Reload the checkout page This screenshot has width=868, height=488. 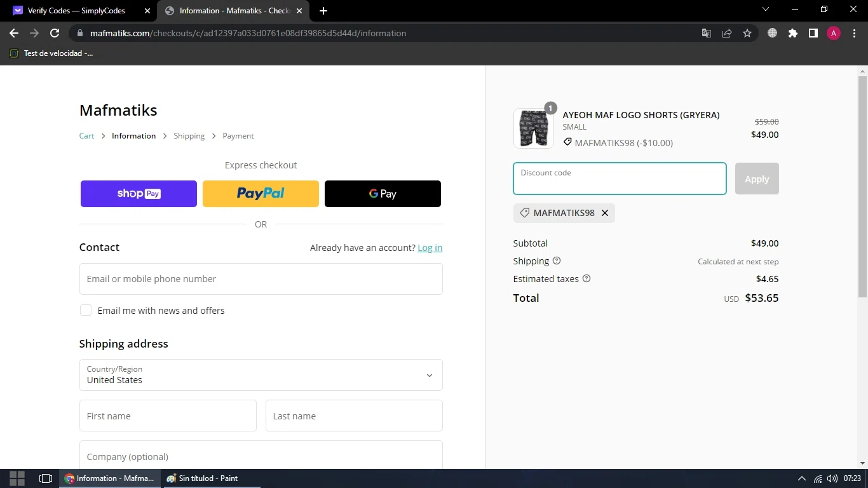point(55,33)
